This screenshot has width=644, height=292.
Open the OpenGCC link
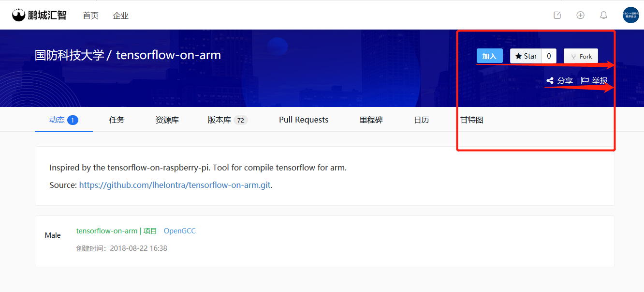tap(180, 231)
